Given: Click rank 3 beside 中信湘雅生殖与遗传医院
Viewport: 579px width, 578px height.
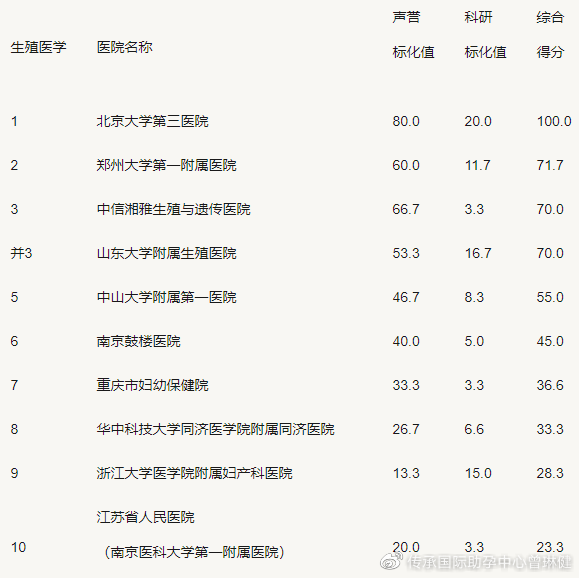Looking at the screenshot, I should click(x=14, y=209).
